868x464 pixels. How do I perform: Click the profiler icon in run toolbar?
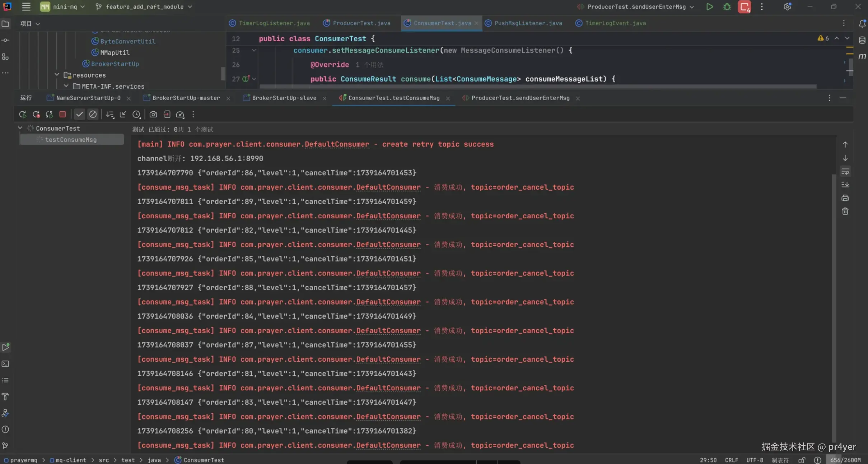(x=180, y=114)
